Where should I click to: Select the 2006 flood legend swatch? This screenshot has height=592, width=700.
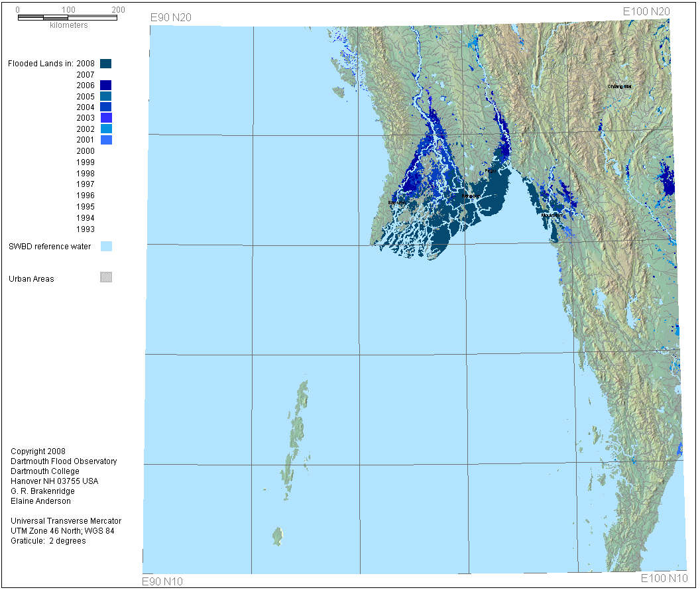pyautogui.click(x=106, y=85)
